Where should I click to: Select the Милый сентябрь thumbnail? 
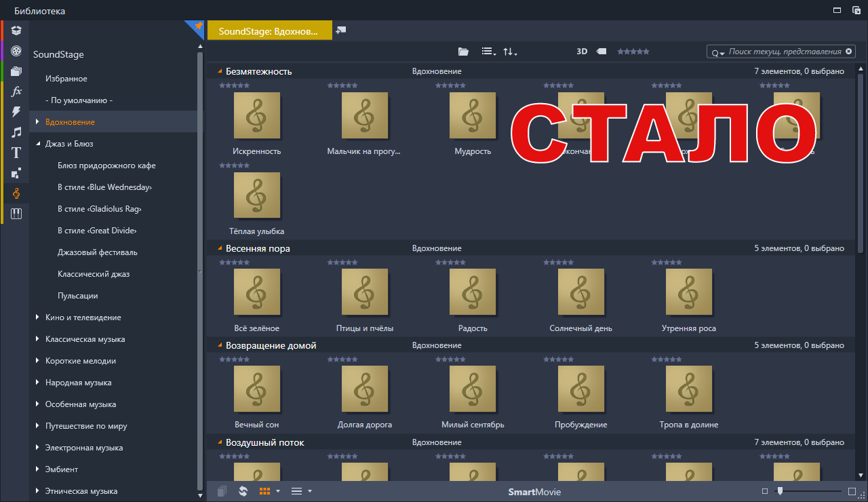(473, 389)
